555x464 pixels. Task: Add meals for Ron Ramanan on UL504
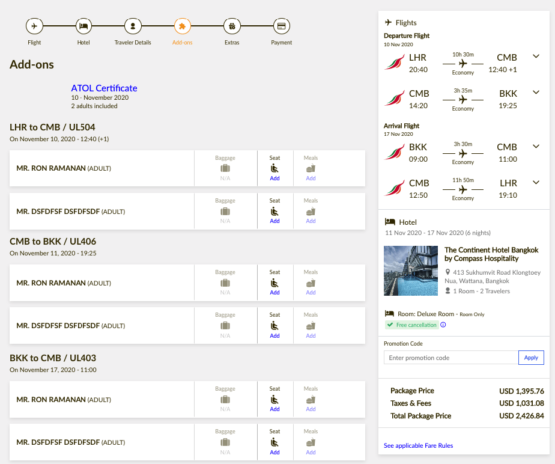tap(311, 178)
